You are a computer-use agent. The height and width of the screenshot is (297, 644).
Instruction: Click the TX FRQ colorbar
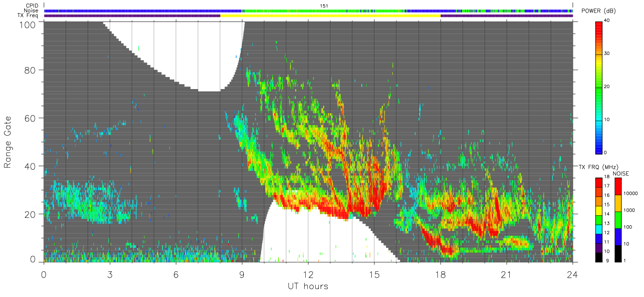click(x=598, y=219)
